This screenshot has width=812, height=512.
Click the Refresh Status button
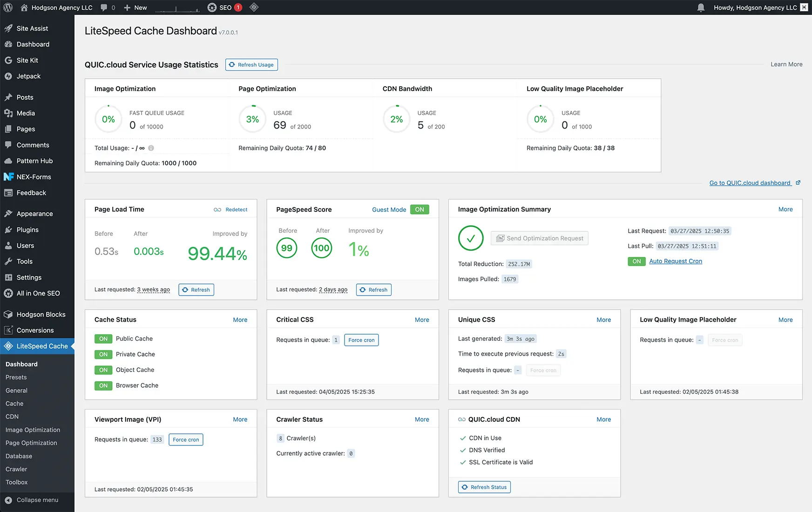484,487
